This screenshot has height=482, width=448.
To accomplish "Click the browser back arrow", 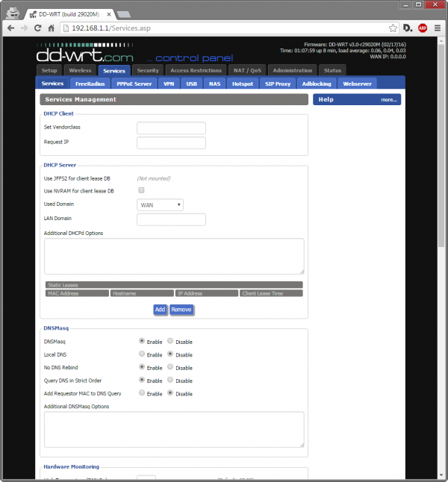I will (10, 28).
